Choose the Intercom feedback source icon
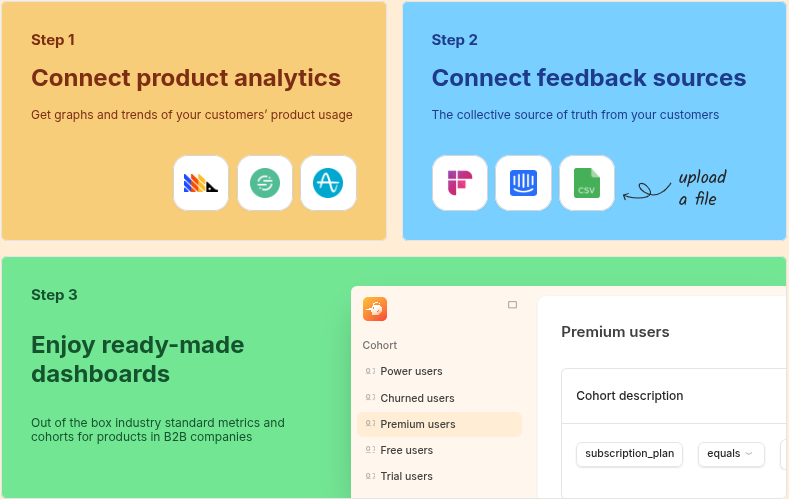Viewport: 789px width, 499px height. (x=523, y=183)
